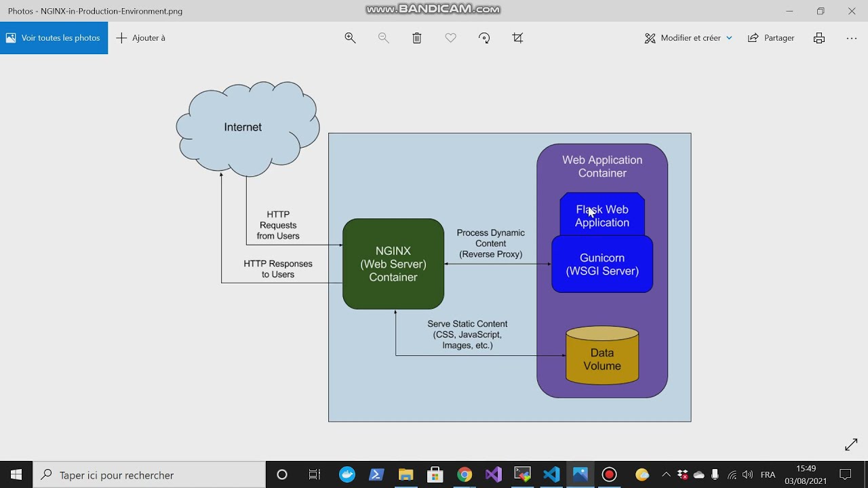868x488 pixels.
Task: Enter full screen with the diagonal arrows icon
Action: (x=851, y=445)
